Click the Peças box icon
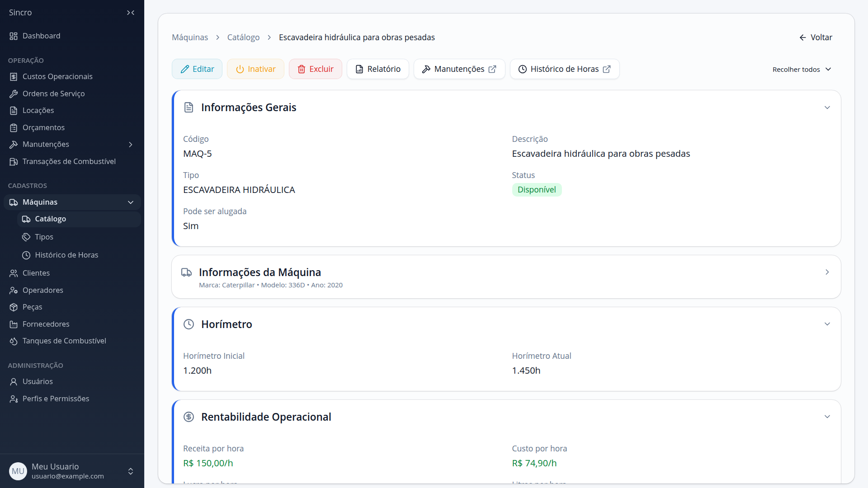The height and width of the screenshot is (488, 868). [x=14, y=307]
